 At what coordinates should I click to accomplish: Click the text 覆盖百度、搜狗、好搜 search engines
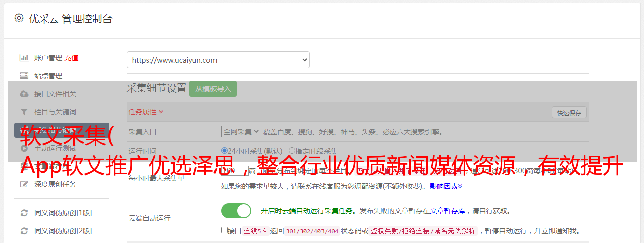(x=353, y=132)
